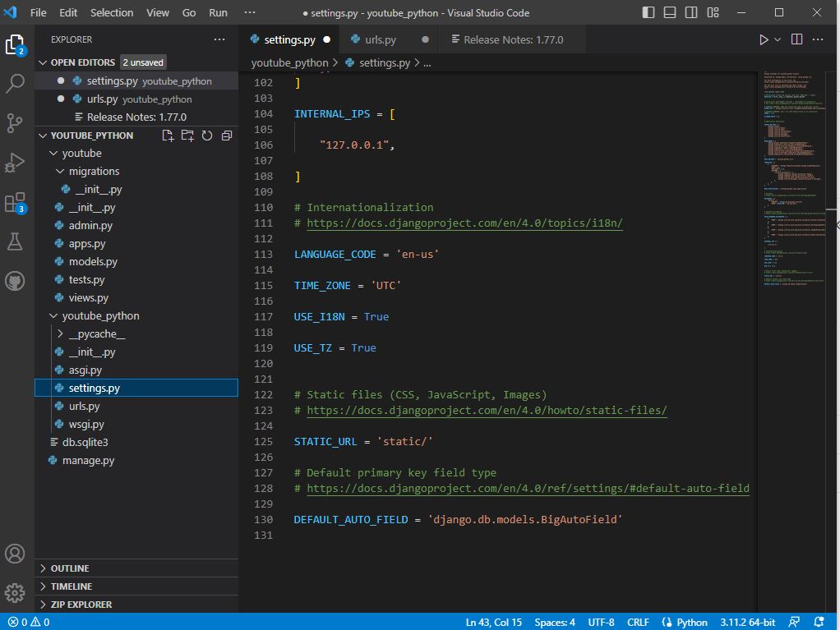
Task: Open Customize Layout icon
Action: click(x=713, y=12)
